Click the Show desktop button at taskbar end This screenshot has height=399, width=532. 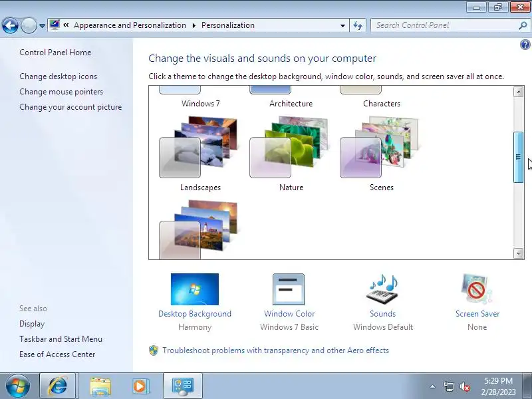click(x=527, y=386)
